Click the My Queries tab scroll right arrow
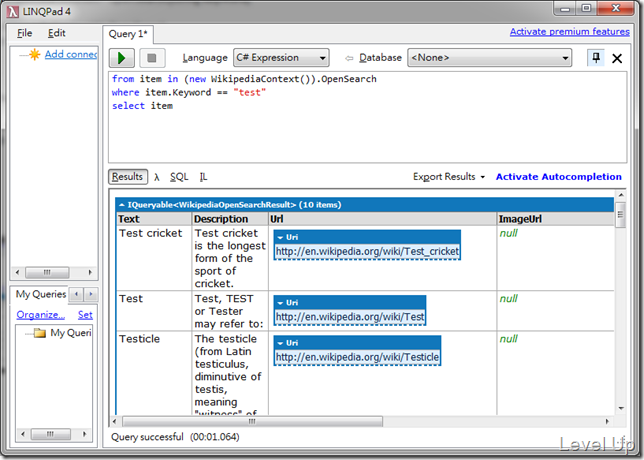 (91, 294)
